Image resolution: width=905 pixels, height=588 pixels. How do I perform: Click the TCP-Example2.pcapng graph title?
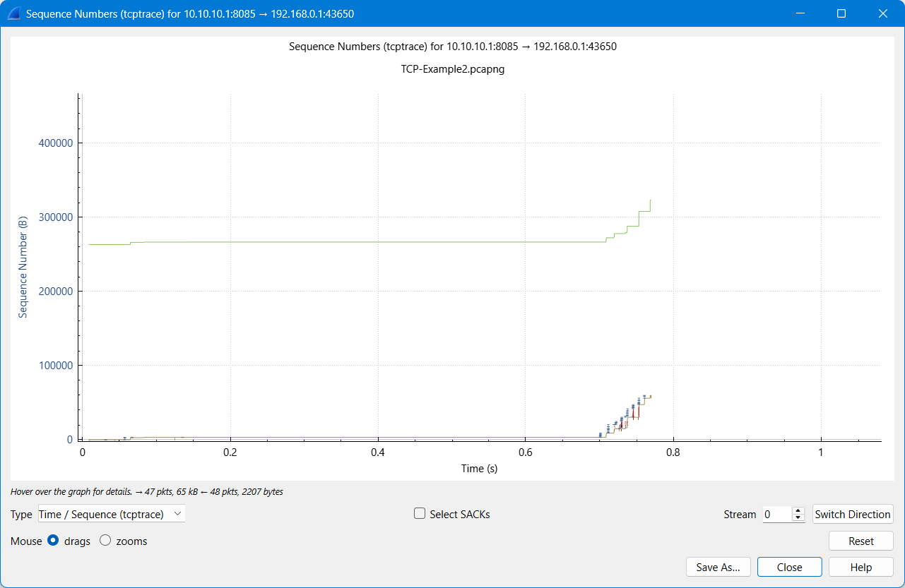[x=452, y=69]
